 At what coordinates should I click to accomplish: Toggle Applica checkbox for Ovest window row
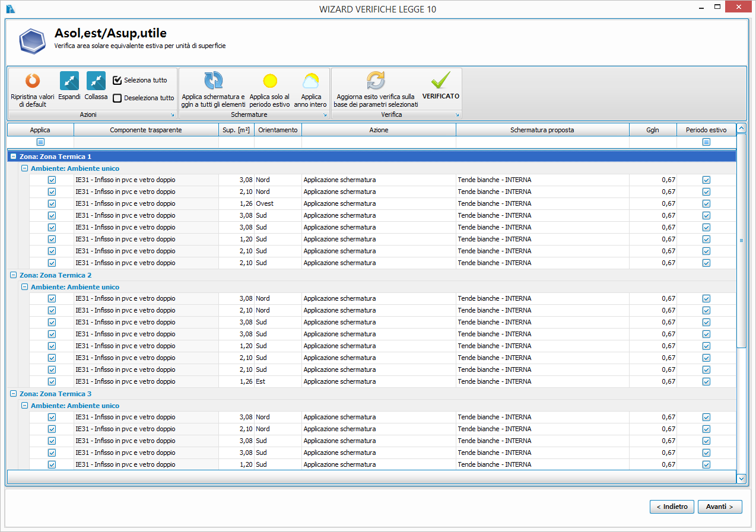(x=52, y=203)
